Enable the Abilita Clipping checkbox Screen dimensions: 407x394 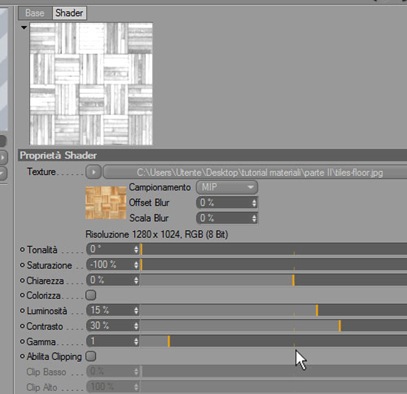tap(91, 356)
